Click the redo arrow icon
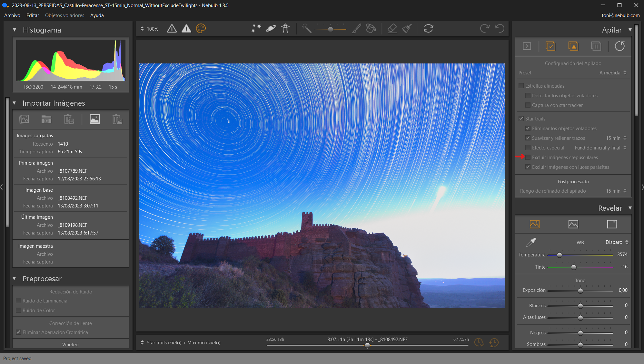 click(485, 29)
